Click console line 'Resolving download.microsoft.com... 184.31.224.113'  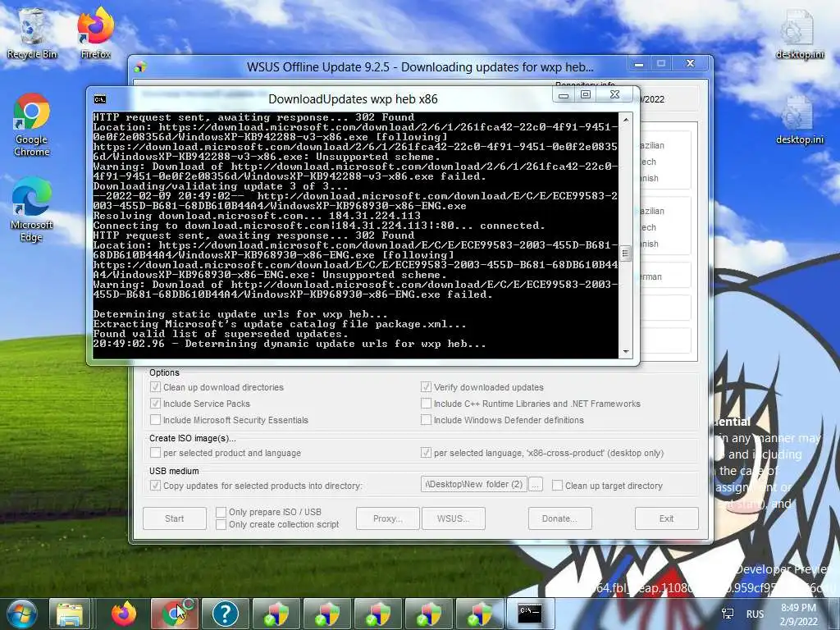point(257,216)
